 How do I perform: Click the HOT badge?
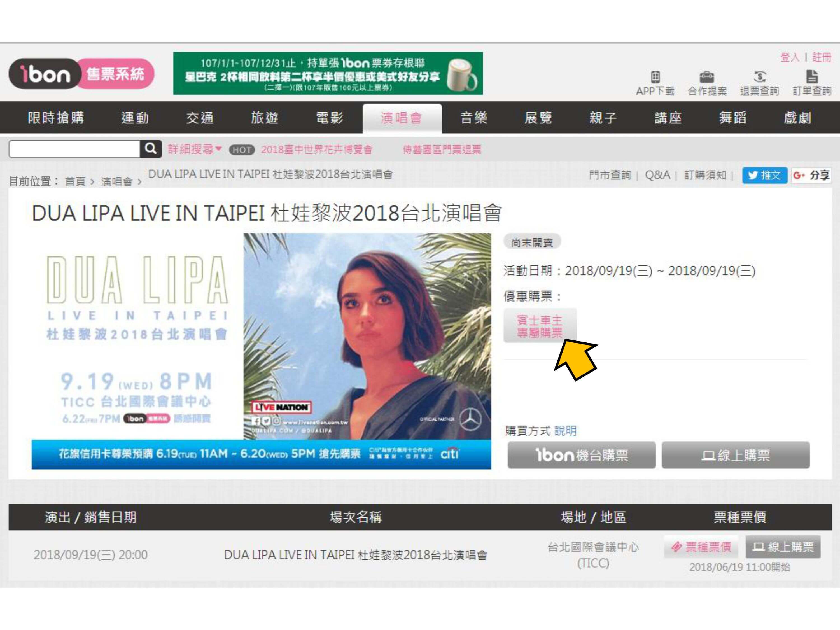click(242, 150)
